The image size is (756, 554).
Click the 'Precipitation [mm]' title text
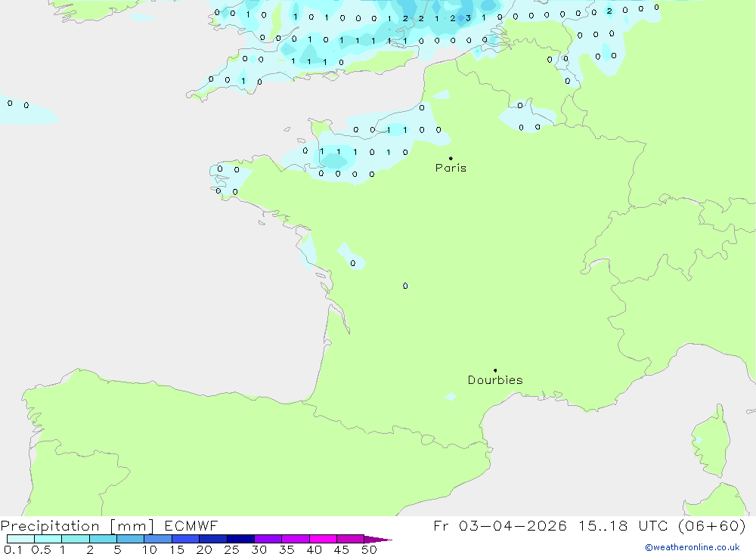[x=77, y=526]
